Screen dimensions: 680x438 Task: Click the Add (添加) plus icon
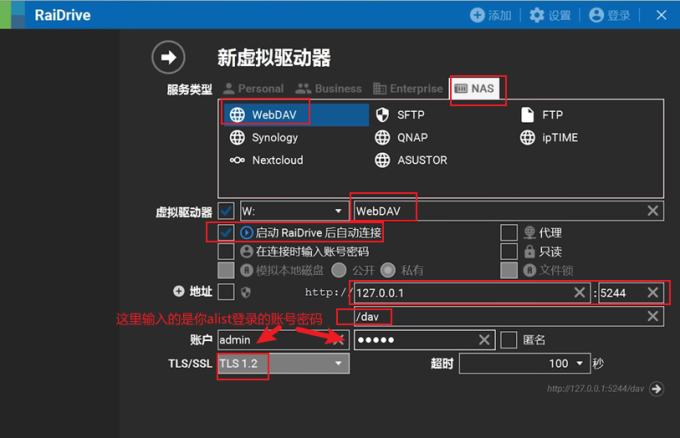[x=477, y=15]
